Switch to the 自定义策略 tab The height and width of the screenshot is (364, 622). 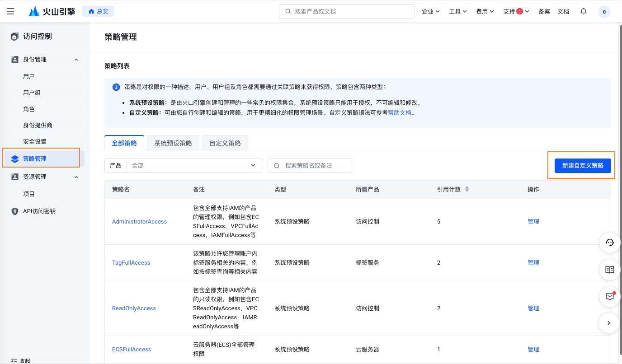point(225,143)
